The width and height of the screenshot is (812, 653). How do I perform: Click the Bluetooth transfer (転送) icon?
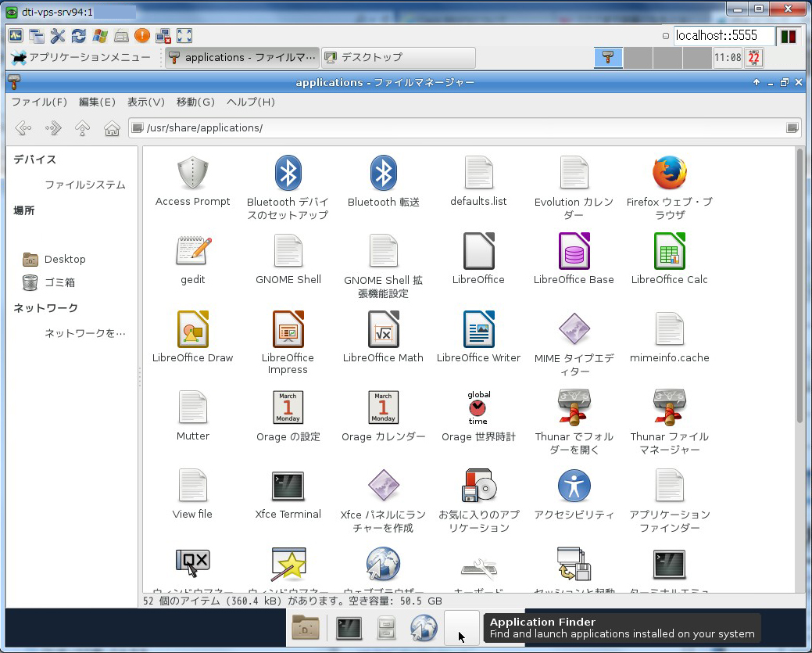383,173
